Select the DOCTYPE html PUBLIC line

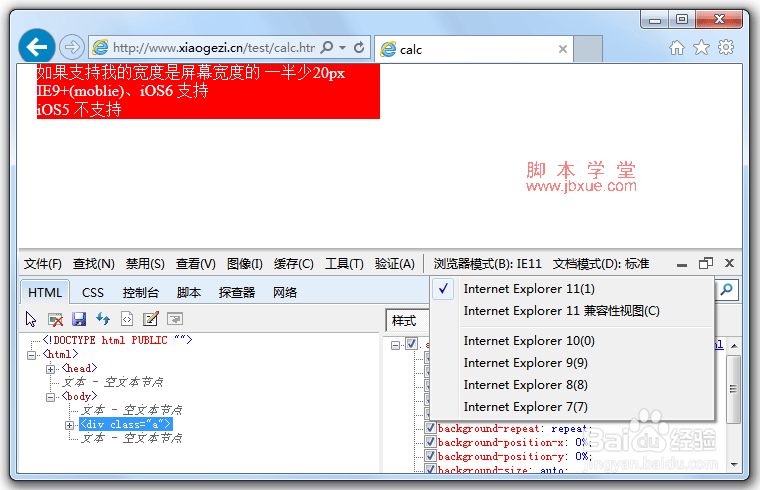(117, 340)
